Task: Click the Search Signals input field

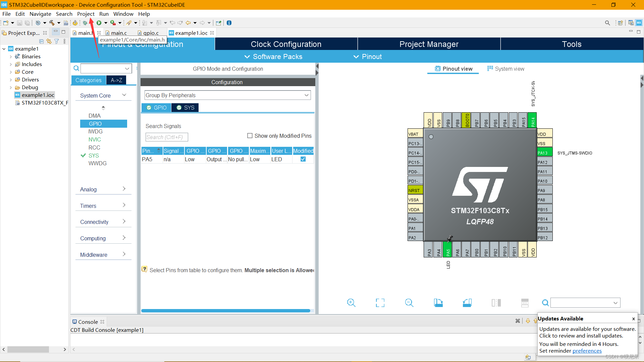Action: point(167,137)
